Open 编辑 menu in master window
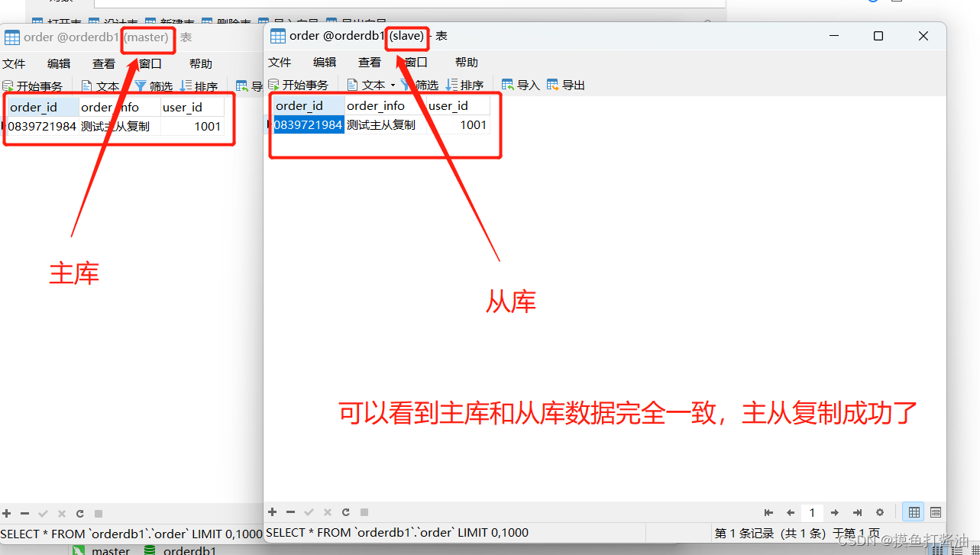 [59, 64]
